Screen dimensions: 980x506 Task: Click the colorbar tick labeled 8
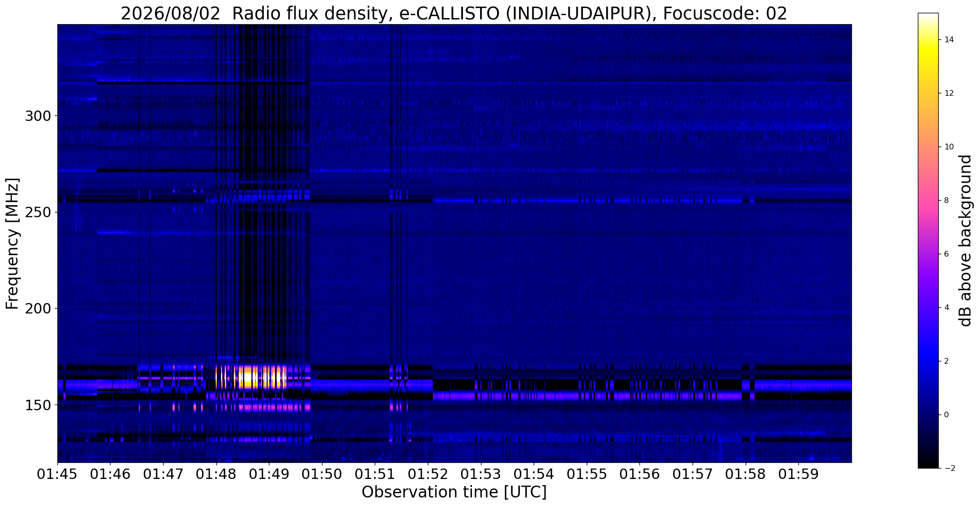coord(946,200)
